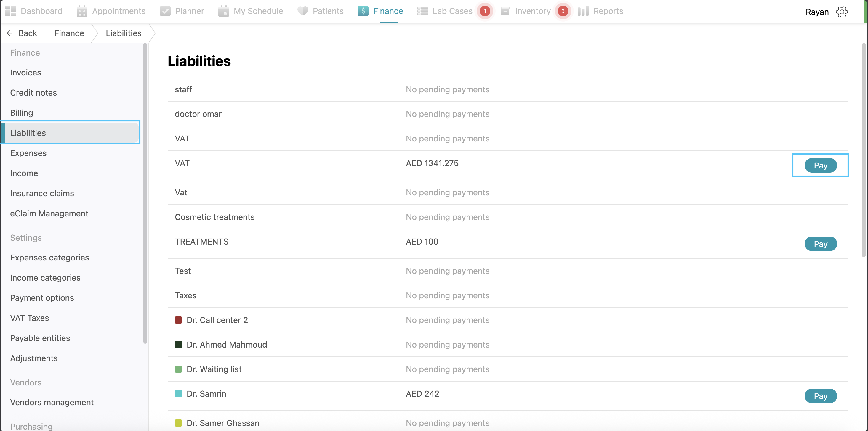
Task: Open the Appointments calendar icon
Action: 82,11
